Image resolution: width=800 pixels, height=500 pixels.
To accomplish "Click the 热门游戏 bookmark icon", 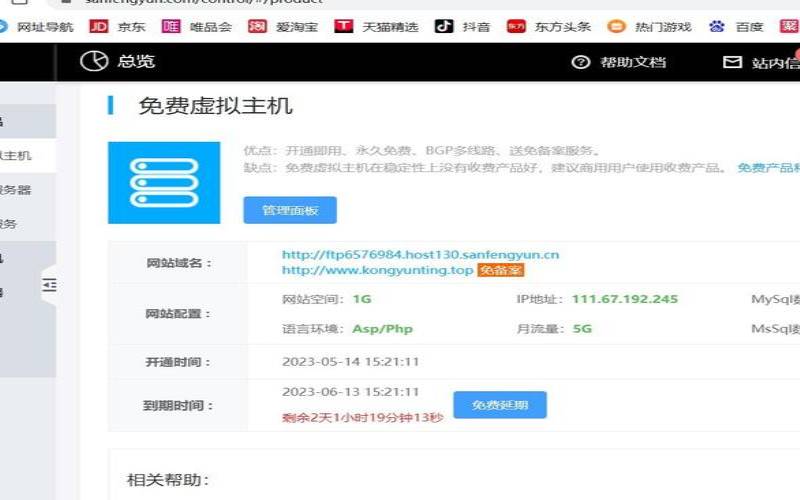I will (x=616, y=26).
